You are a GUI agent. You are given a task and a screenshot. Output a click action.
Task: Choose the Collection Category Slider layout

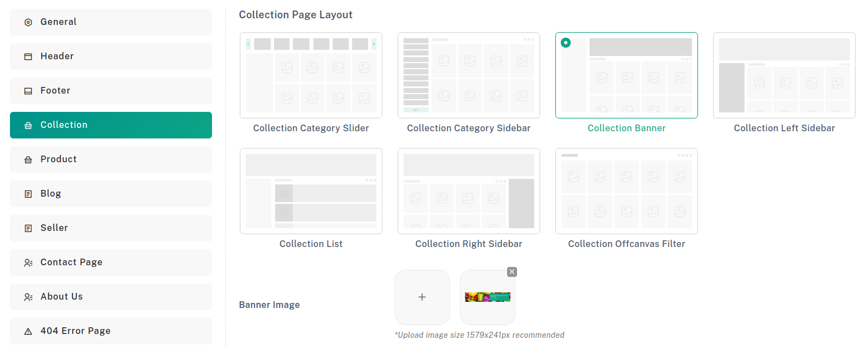click(x=311, y=75)
